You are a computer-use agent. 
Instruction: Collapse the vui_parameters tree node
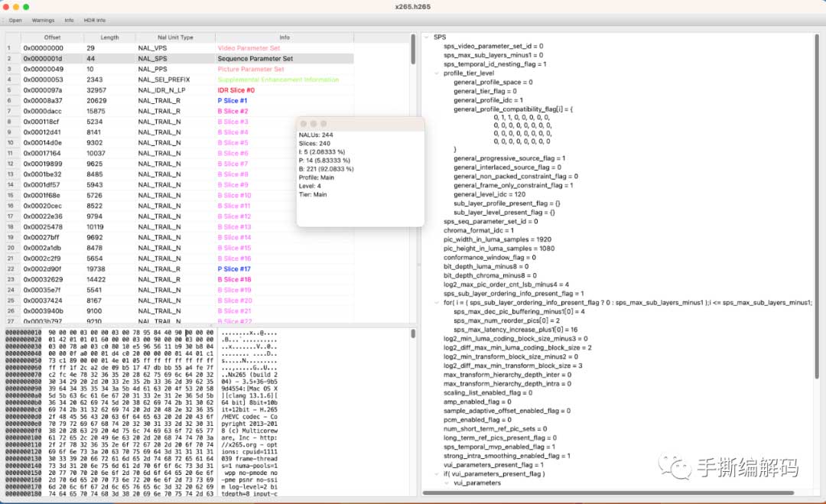click(x=447, y=483)
